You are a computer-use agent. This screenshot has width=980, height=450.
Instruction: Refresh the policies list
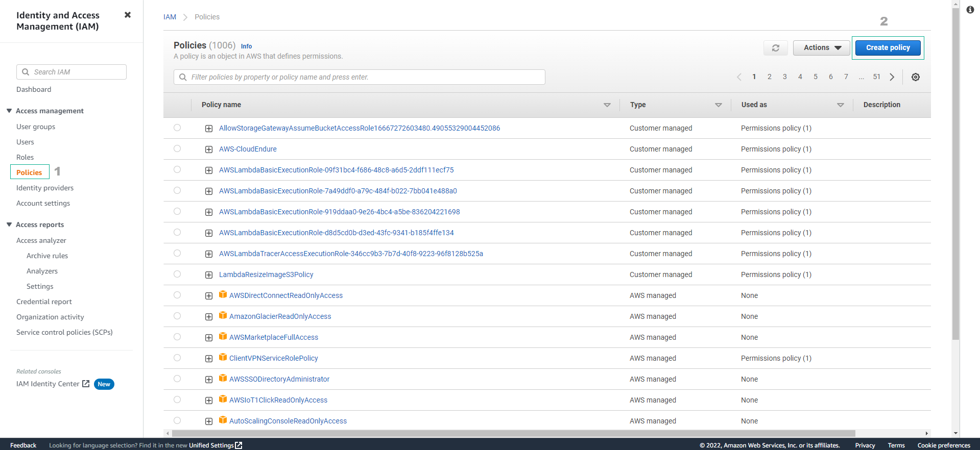click(775, 48)
